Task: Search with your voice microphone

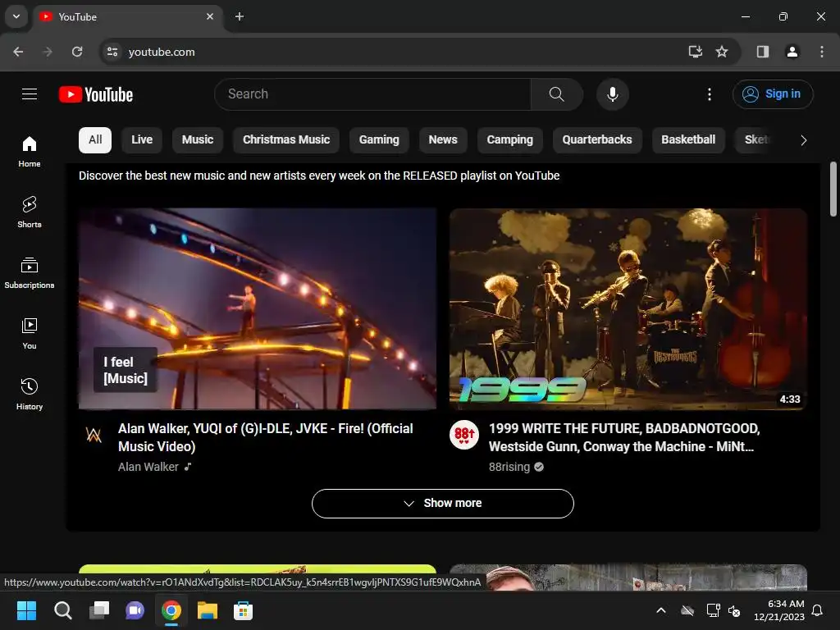Action: click(612, 94)
